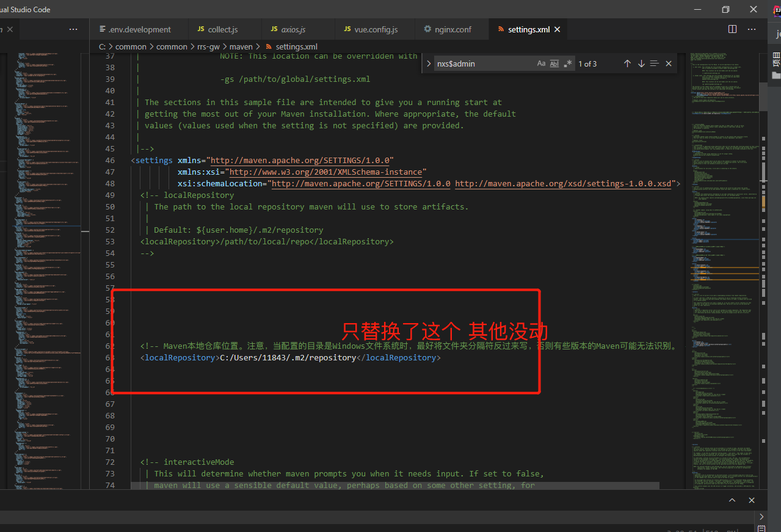
Task: Open left editor group ellipsis menu
Action: point(73,29)
